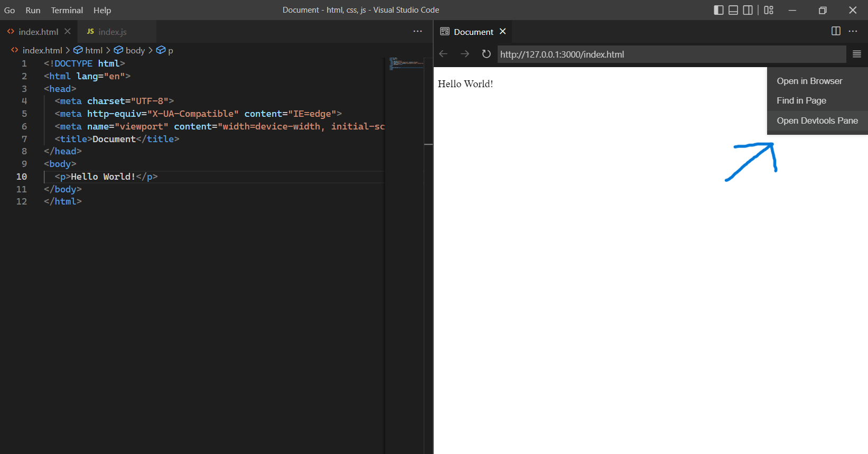Click the title Document line
Image resolution: width=868 pixels, height=454 pixels.
(x=117, y=139)
